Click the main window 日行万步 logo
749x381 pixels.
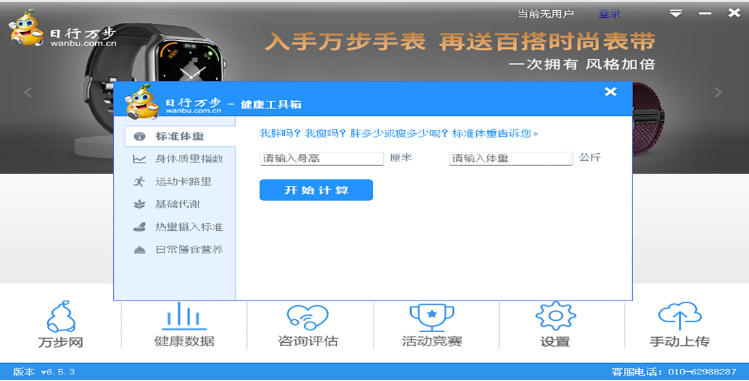point(62,29)
